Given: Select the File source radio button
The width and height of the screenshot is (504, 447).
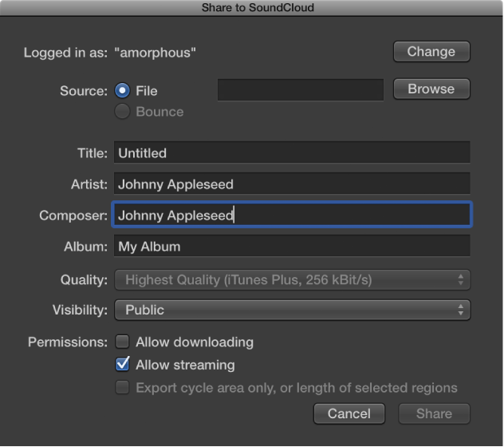Looking at the screenshot, I should pyautogui.click(x=122, y=91).
